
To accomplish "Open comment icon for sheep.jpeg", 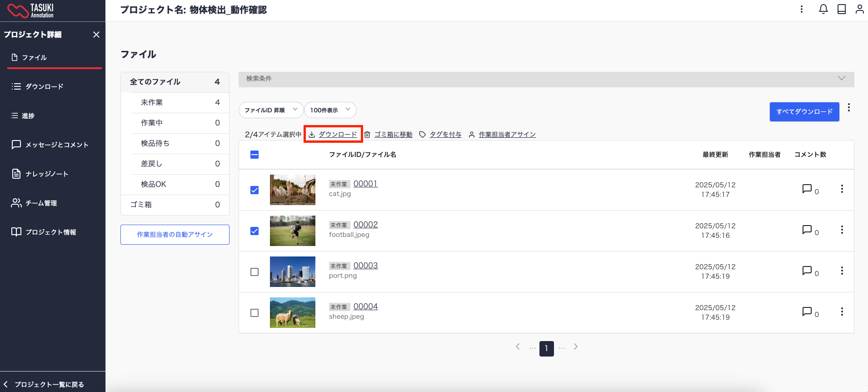I will tap(807, 312).
